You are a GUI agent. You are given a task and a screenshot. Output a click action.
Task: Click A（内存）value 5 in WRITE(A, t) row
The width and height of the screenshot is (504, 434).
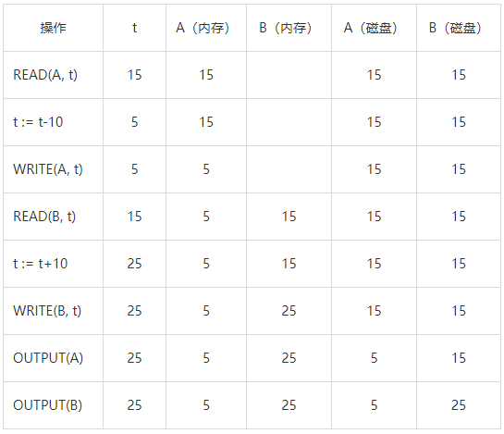tap(206, 169)
